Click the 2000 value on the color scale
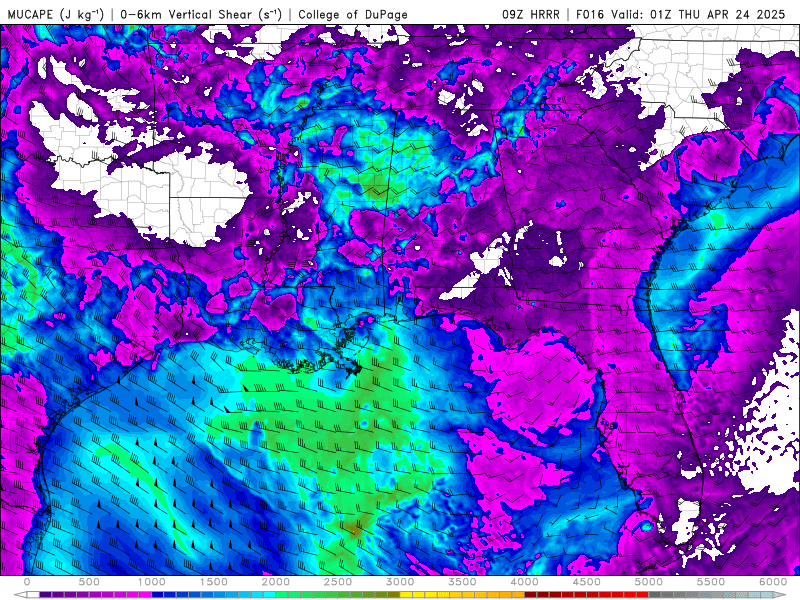 point(276,582)
